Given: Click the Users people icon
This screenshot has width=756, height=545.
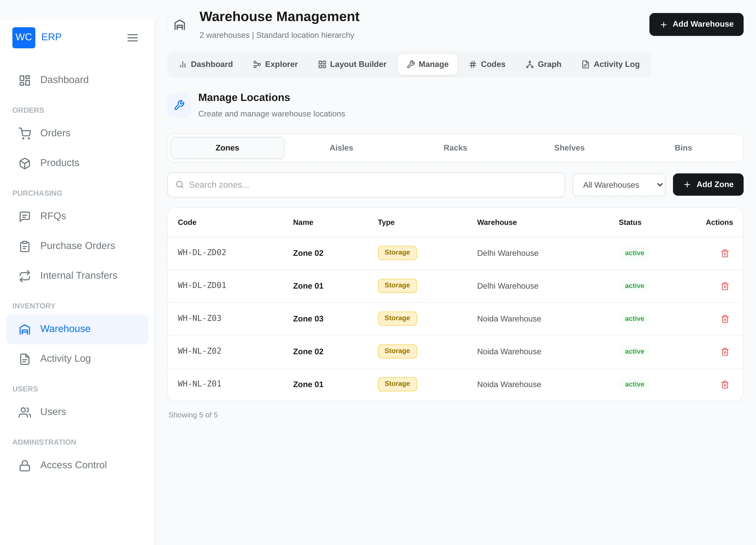Looking at the screenshot, I should [25, 412].
